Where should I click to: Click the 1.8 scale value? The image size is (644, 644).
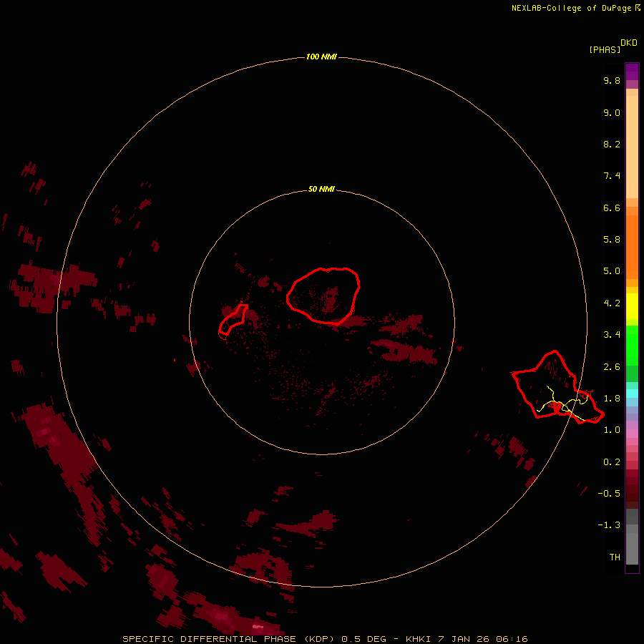[612, 399]
